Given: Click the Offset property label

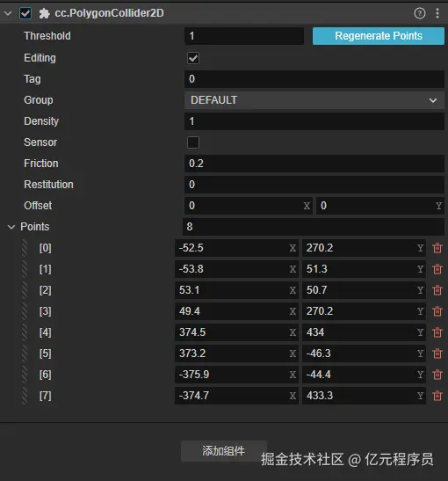Looking at the screenshot, I should [x=38, y=206].
